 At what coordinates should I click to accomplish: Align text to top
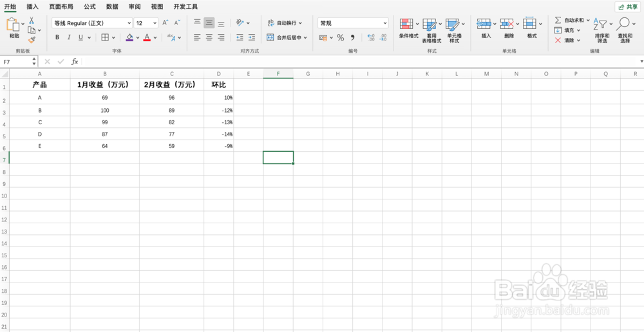(197, 23)
